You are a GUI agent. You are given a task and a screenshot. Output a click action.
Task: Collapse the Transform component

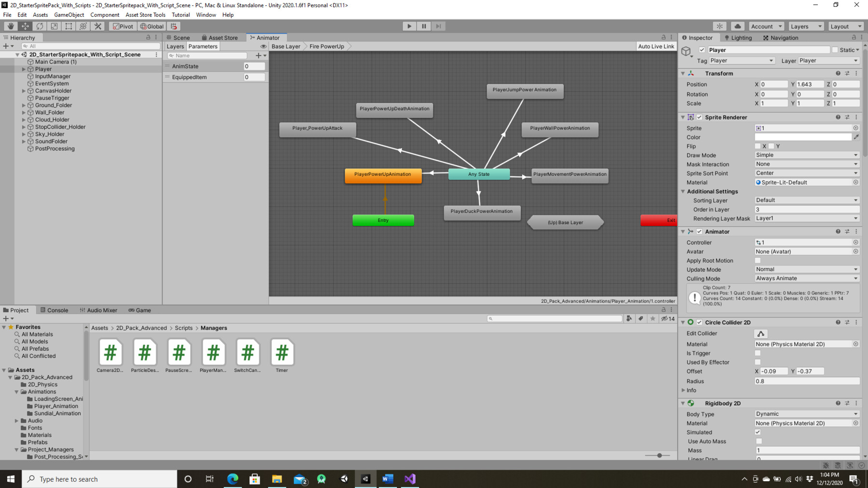coord(683,73)
